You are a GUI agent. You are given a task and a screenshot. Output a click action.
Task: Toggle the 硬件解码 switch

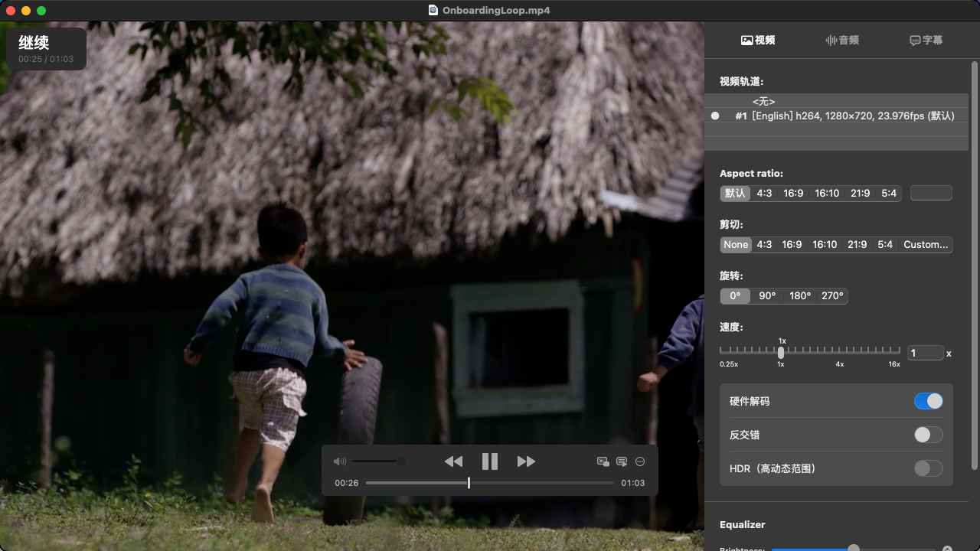pos(928,401)
